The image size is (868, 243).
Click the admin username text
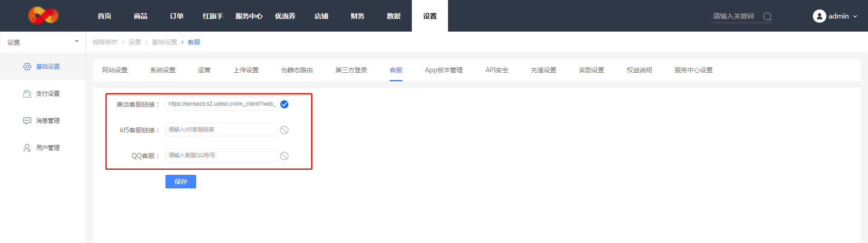pyautogui.click(x=839, y=16)
